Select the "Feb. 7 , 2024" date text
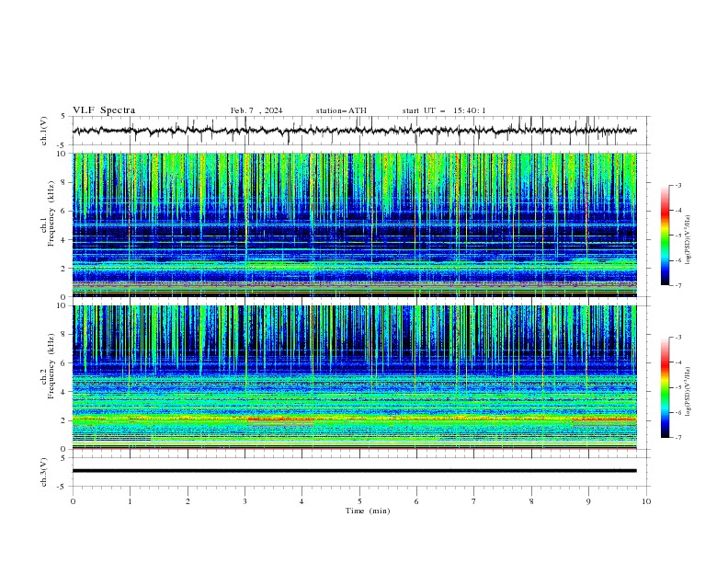The height and width of the screenshot is (563, 728). pos(256,110)
